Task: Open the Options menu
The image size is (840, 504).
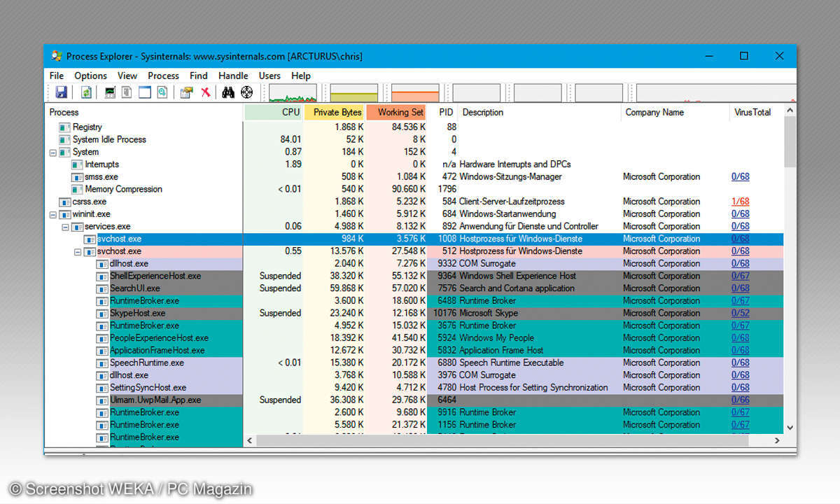Action: [90, 76]
